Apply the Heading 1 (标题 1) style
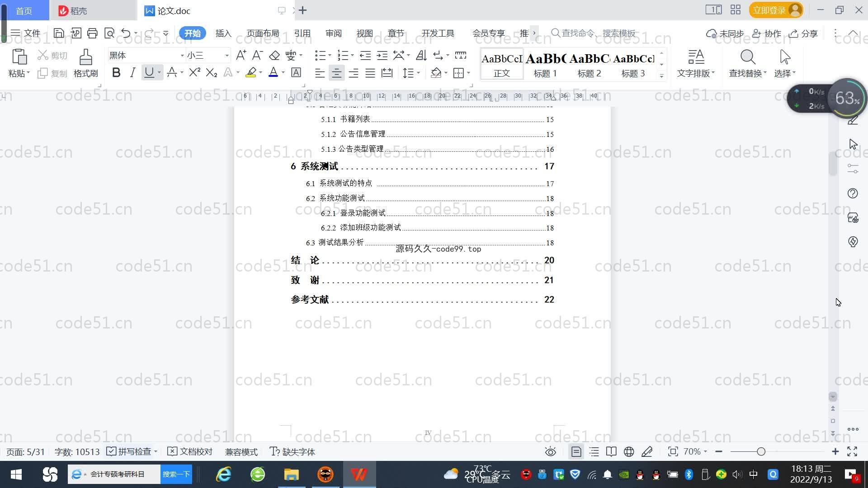 point(545,65)
